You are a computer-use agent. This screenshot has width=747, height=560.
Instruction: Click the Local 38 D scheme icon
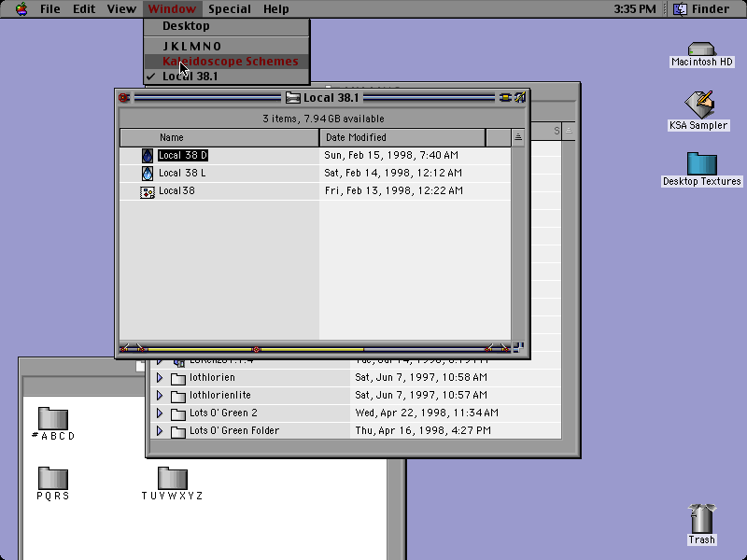click(x=148, y=156)
